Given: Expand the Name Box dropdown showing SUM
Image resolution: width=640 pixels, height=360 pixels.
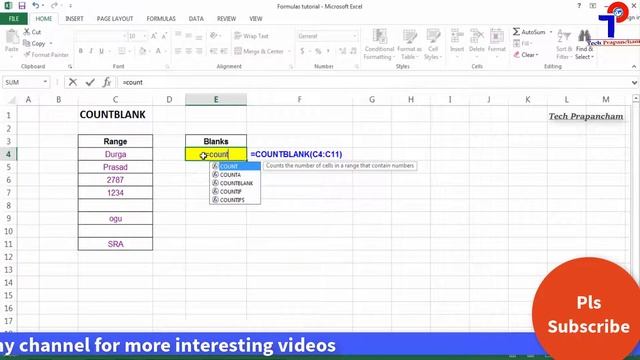Looking at the screenshot, I should click(45, 82).
